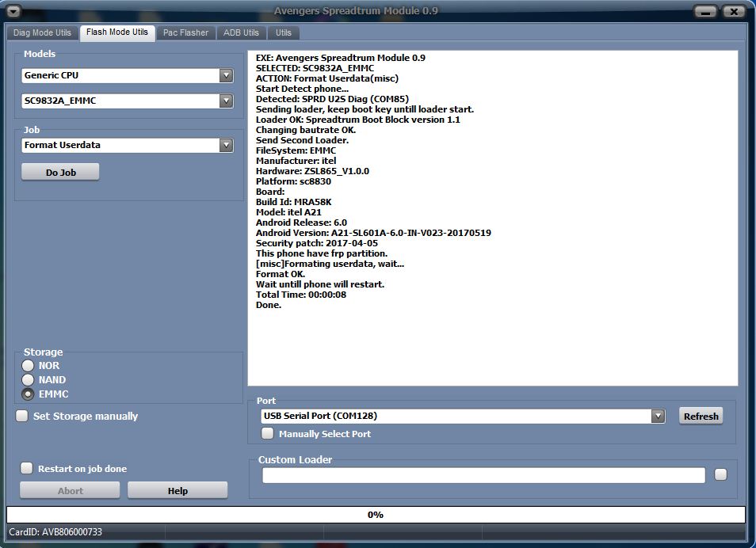Click the 'Android Release: 6.0' log line
The width and height of the screenshot is (756, 548).
301,223
